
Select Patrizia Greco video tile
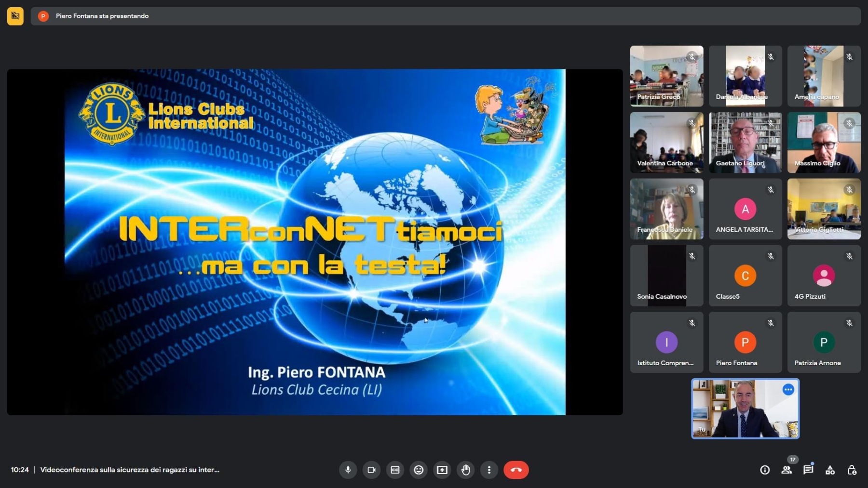click(x=666, y=76)
